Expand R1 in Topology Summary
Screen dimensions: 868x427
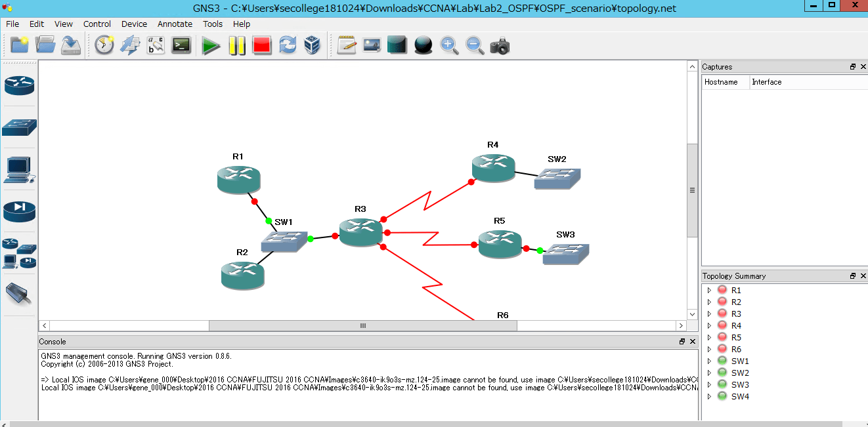pyautogui.click(x=709, y=290)
